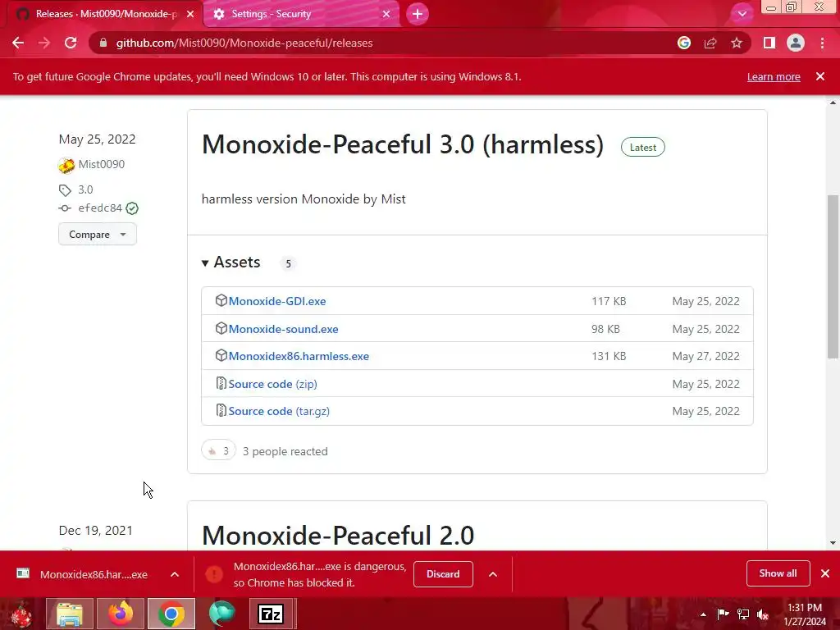Viewport: 840px width, 630px height.
Task: Download Monoxide-sound.exe
Action: (283, 329)
